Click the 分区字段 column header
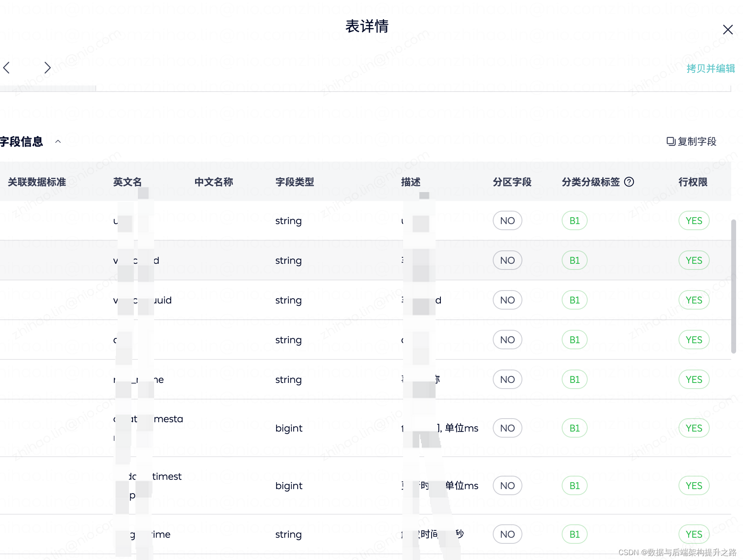The width and height of the screenshot is (743, 560). [x=512, y=182]
